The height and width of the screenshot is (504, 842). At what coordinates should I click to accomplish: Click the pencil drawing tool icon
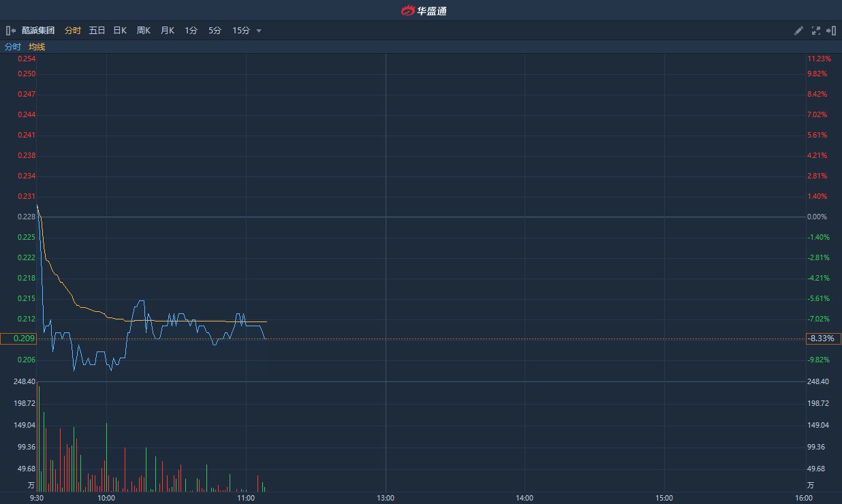(x=799, y=31)
